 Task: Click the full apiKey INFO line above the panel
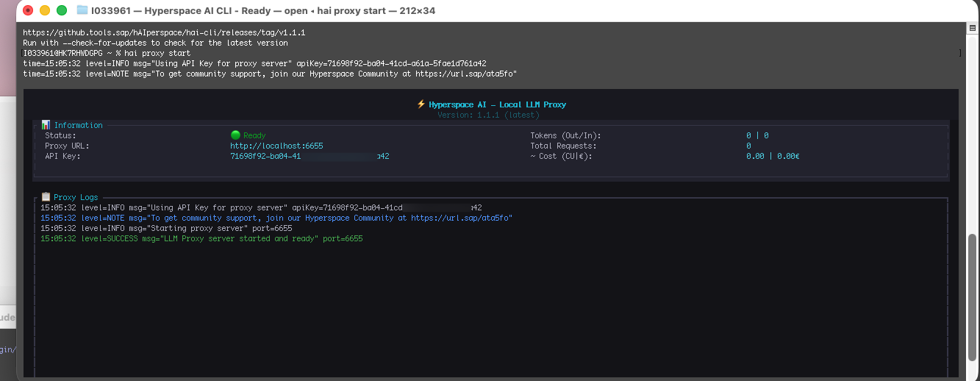254,63
